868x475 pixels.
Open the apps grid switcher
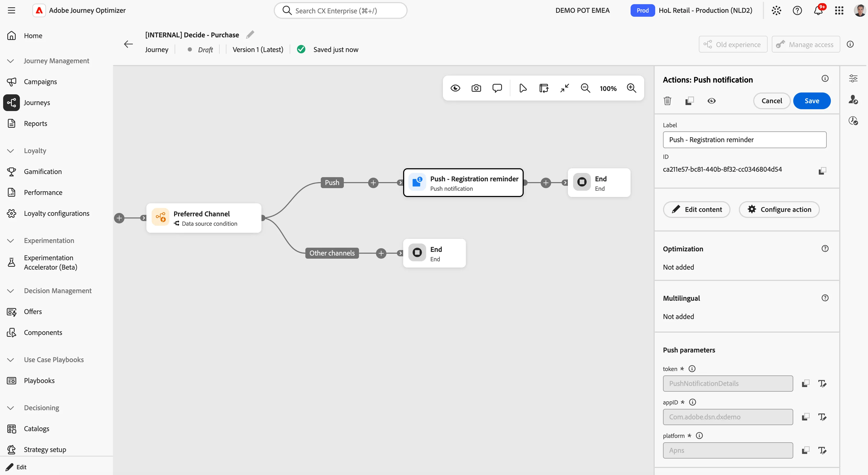coord(839,10)
